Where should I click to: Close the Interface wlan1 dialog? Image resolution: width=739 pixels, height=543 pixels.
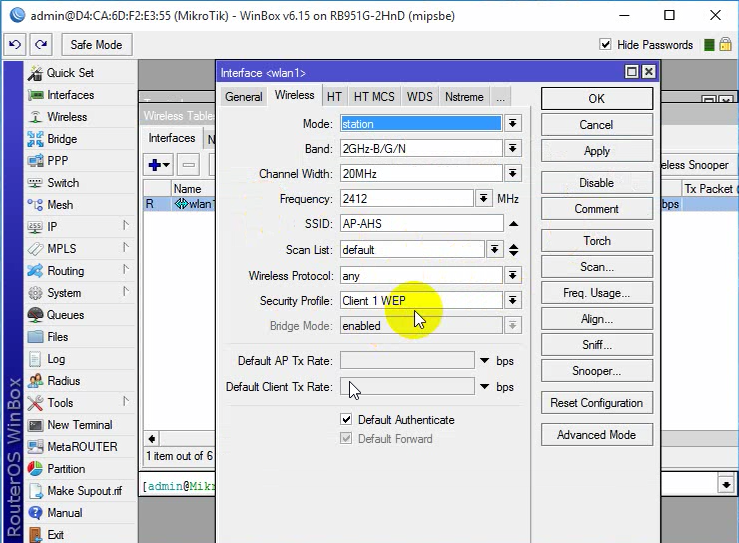click(x=649, y=72)
